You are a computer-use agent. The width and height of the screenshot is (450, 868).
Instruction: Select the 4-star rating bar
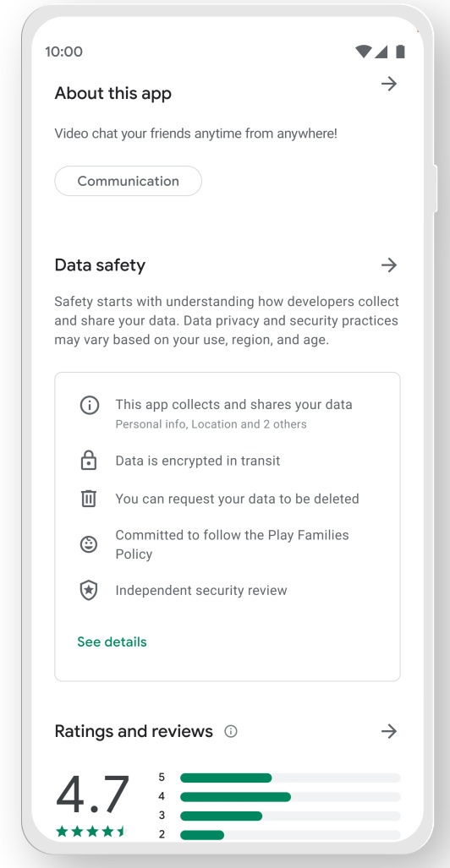point(290,797)
